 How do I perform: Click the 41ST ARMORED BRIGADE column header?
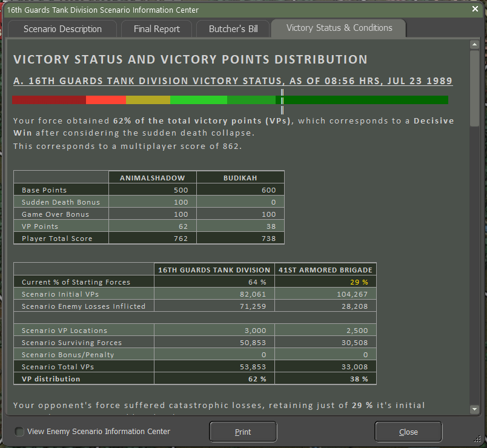click(x=325, y=270)
